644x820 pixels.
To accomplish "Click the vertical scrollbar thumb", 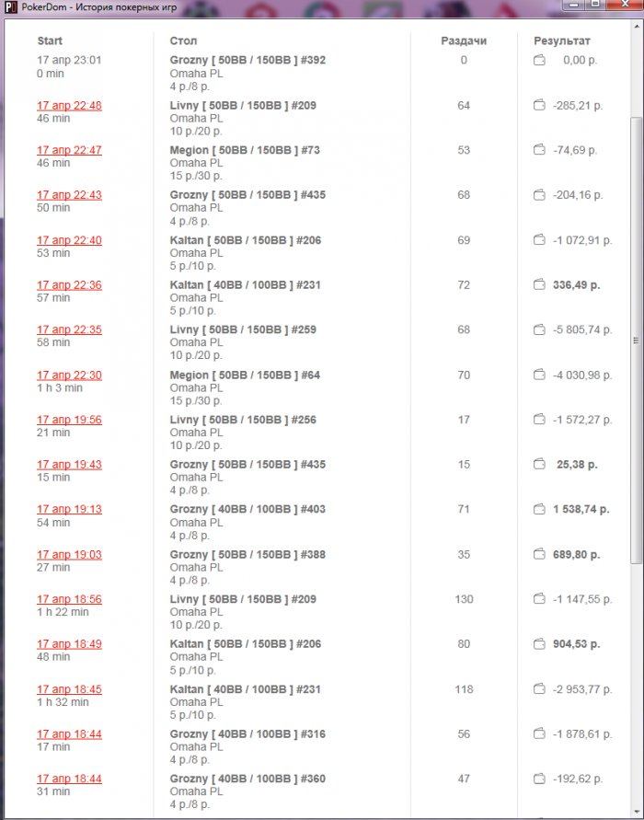I will (634, 341).
